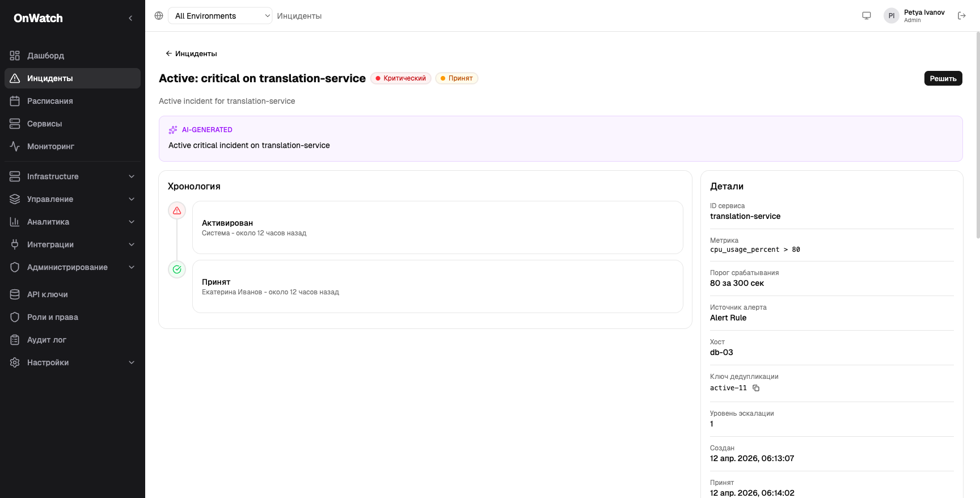Click the Администрирование shield icon
980x498 pixels.
click(15, 267)
